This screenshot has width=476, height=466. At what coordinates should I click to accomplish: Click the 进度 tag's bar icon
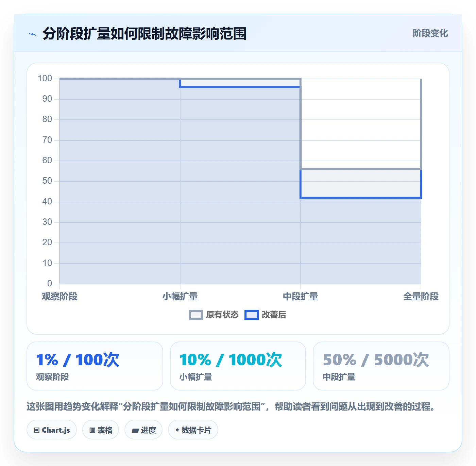coord(135,431)
